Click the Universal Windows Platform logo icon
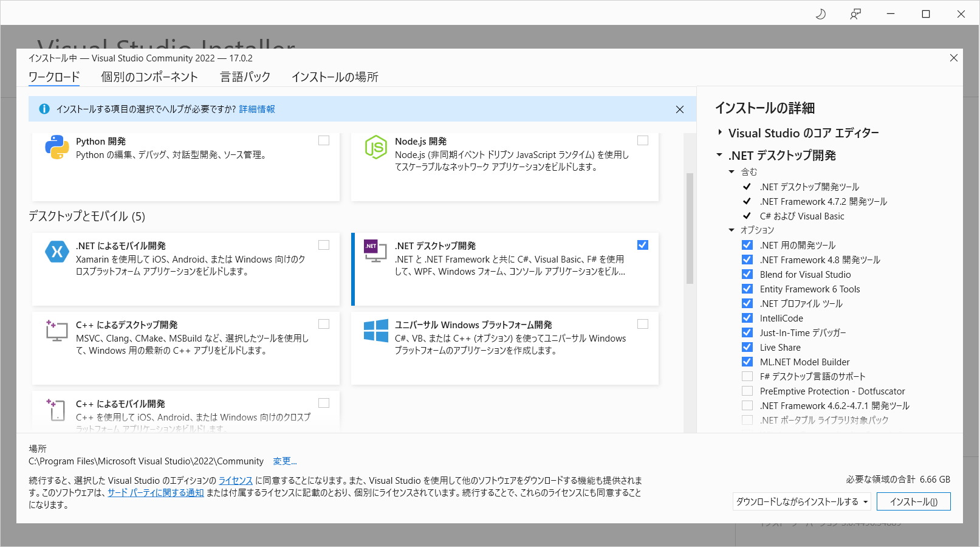 click(x=375, y=331)
